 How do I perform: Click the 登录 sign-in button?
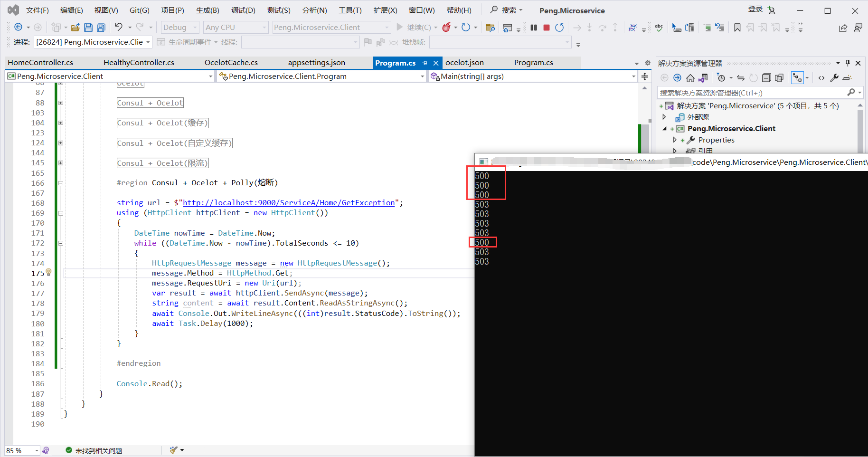tap(762, 10)
